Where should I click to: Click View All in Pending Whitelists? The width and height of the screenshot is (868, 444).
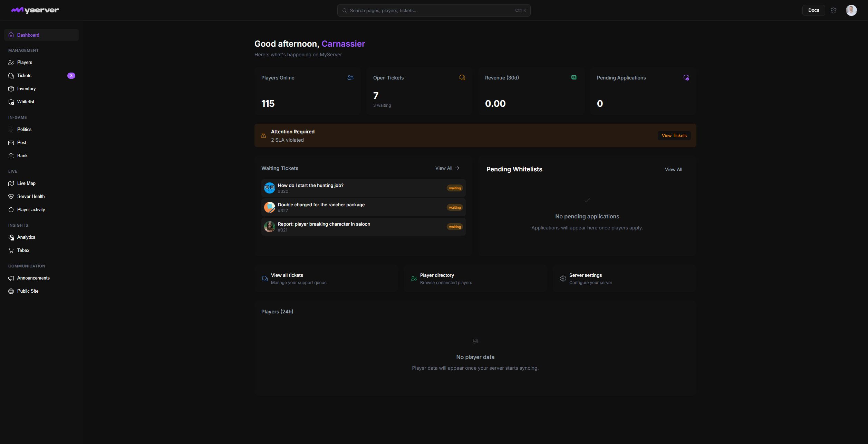(673, 170)
